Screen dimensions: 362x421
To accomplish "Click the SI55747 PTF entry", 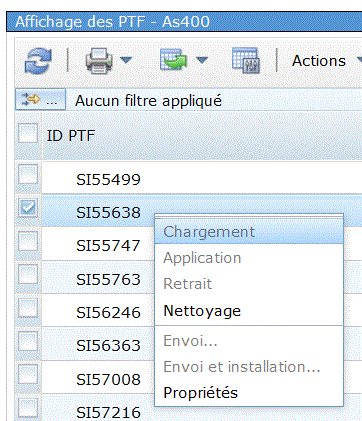I will tap(108, 246).
